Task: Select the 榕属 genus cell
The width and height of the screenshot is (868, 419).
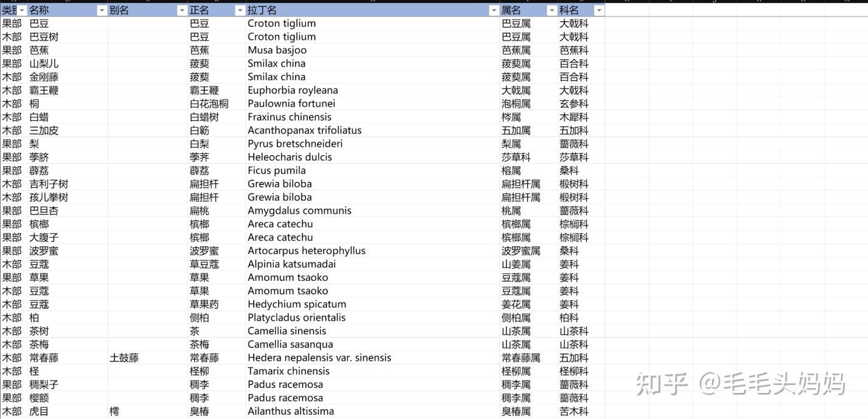Action: [x=529, y=170]
